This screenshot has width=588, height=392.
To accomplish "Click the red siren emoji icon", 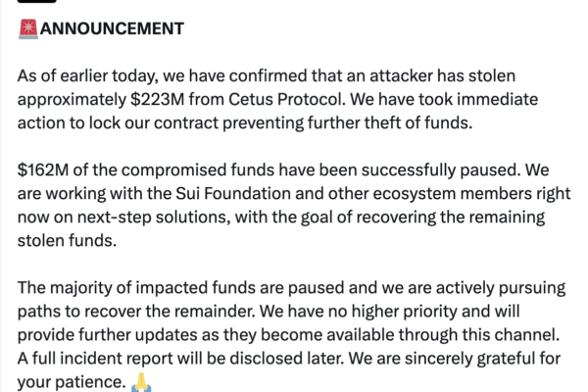I will coord(28,28).
